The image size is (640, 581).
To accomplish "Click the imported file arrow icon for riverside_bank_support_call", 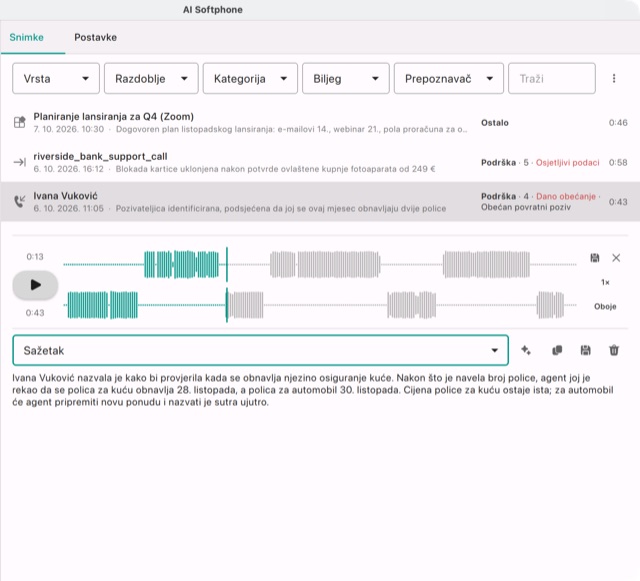I will coord(20,162).
